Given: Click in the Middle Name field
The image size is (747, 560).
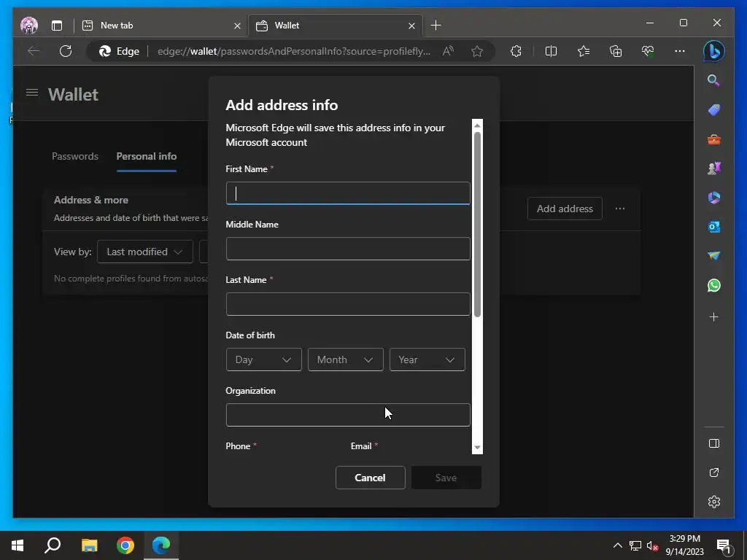Looking at the screenshot, I should [348, 249].
